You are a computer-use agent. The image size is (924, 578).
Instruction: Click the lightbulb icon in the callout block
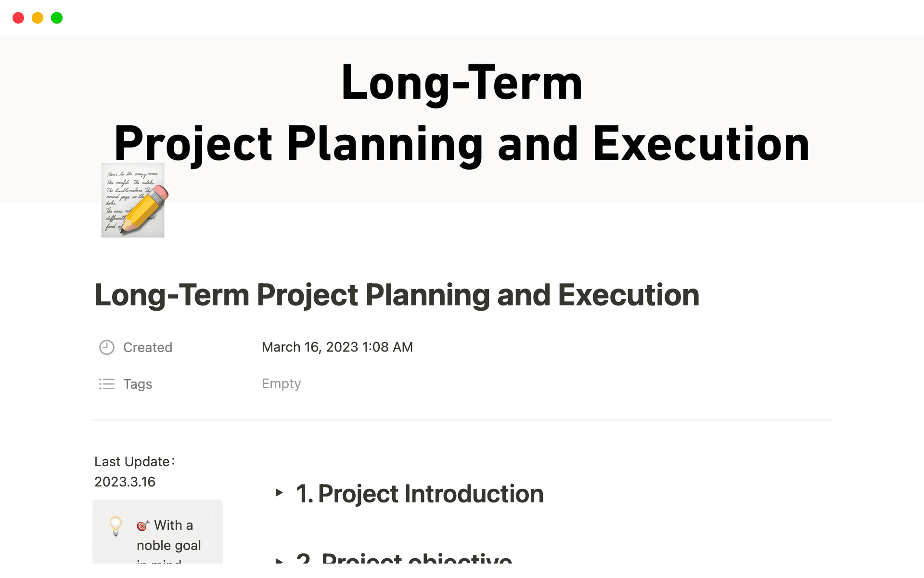click(x=115, y=527)
